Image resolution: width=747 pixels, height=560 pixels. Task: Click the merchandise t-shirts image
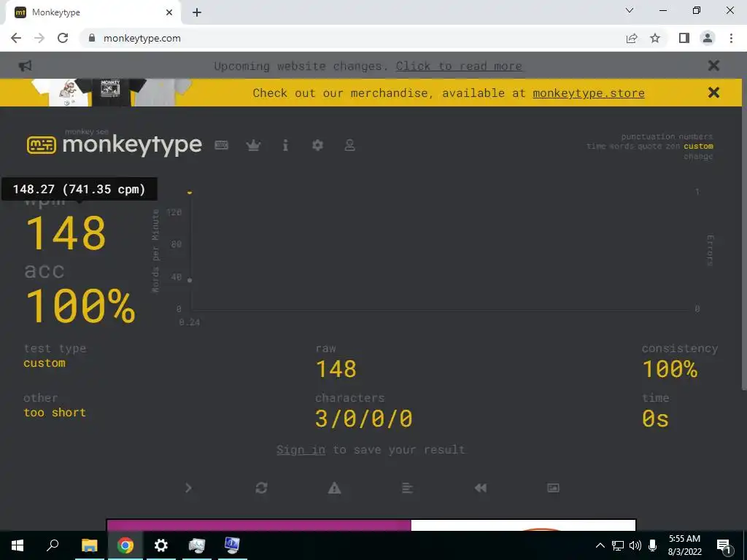click(111, 93)
